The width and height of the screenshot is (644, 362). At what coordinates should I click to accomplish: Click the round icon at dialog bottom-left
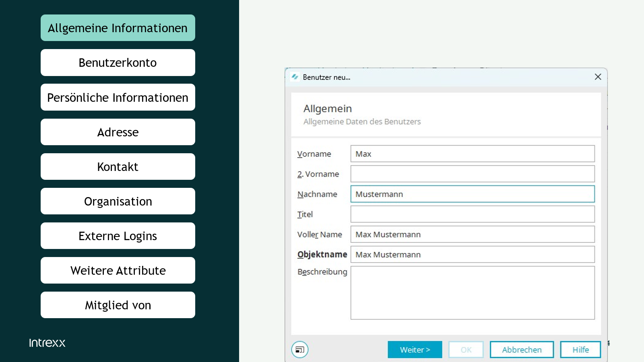(299, 350)
